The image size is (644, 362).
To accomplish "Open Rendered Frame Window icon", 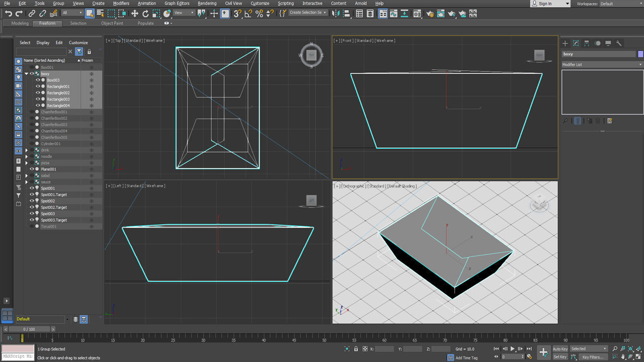I will [440, 14].
